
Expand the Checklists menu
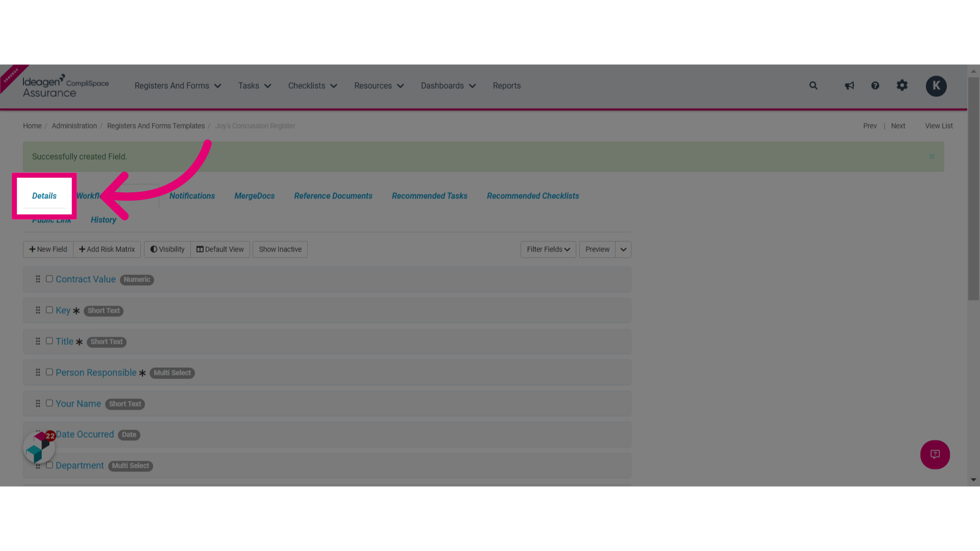312,86
